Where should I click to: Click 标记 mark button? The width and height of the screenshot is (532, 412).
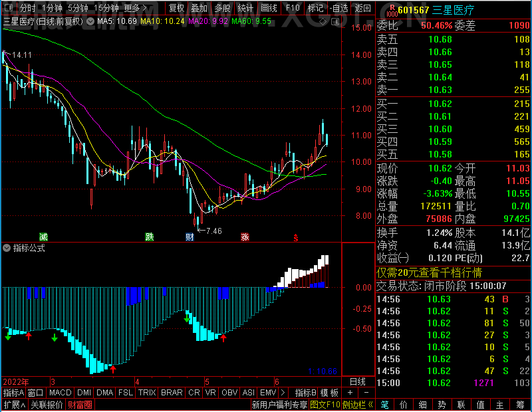coord(315,8)
